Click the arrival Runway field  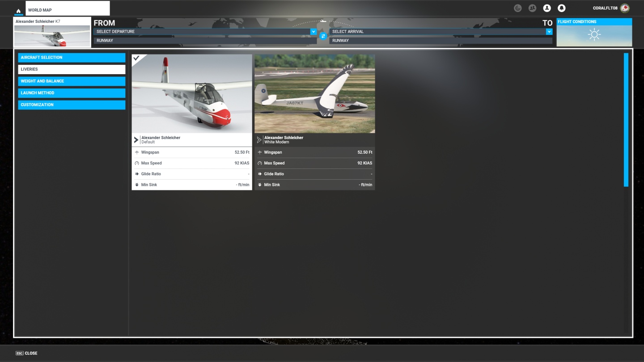click(x=441, y=41)
